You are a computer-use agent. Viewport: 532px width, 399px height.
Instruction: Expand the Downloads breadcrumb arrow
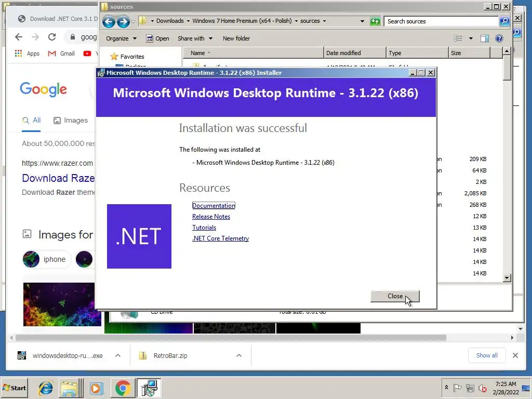click(188, 21)
